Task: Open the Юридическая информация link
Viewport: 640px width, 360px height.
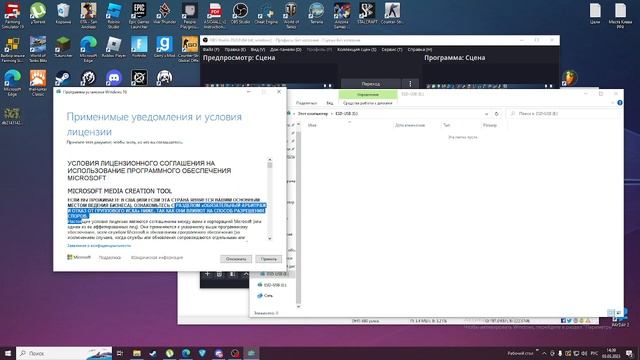Action: tap(157, 258)
